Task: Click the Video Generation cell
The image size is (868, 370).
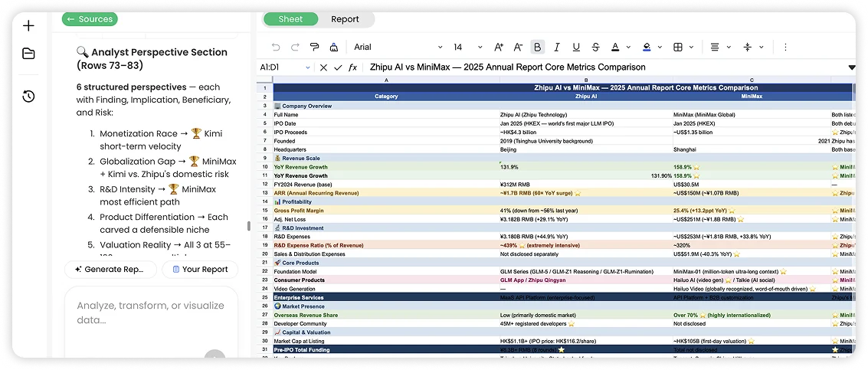Action: click(x=386, y=289)
